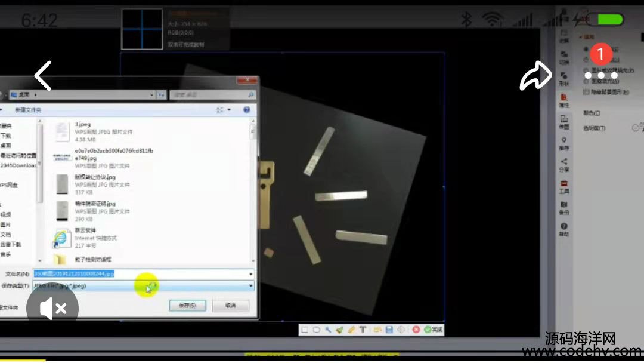Select 图片 library in sidebar
The image size is (644, 363).
(x=6, y=224)
